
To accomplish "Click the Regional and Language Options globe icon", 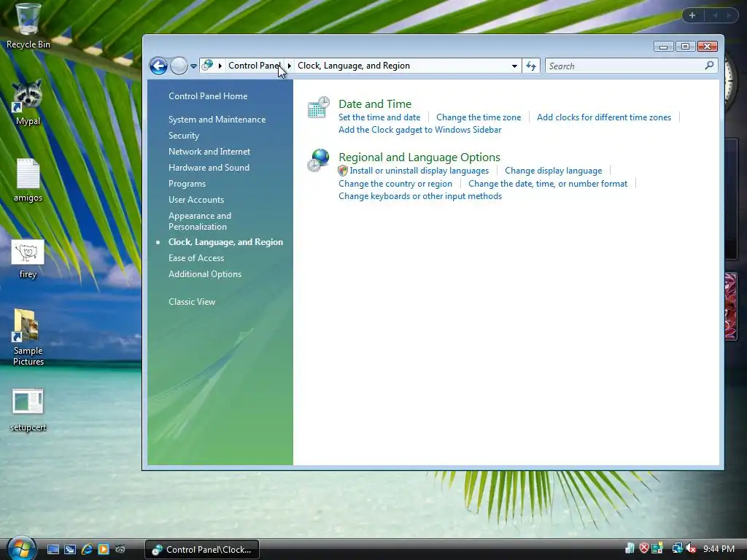I will pos(318,160).
